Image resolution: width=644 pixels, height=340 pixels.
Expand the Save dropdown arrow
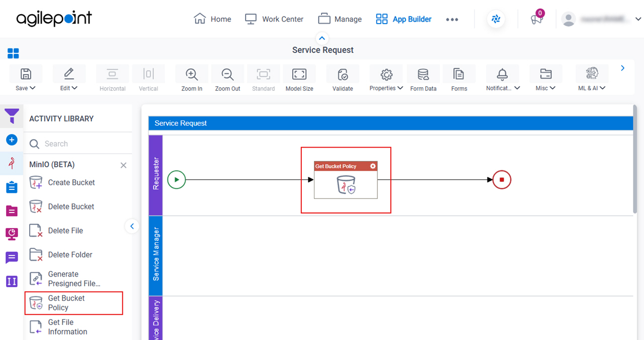[33, 88]
